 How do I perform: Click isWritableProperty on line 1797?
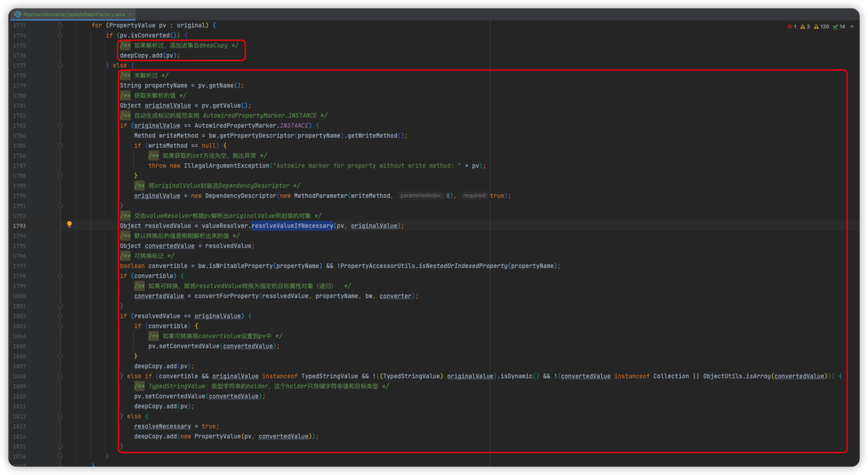241,266
